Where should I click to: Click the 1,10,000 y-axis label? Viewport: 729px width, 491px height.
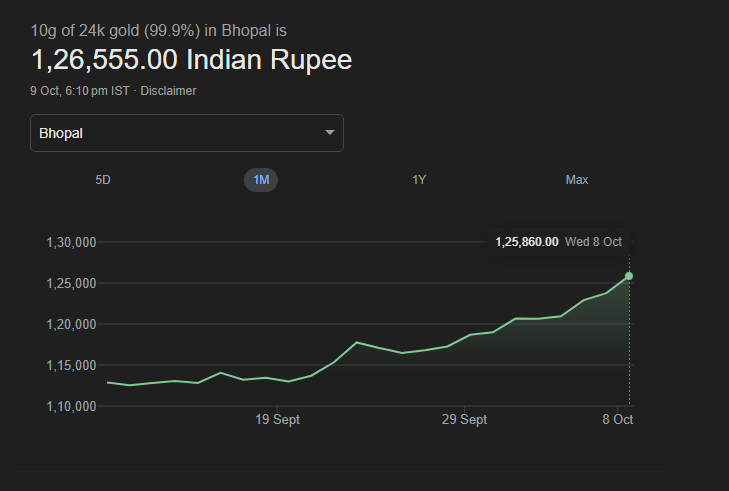click(71, 406)
